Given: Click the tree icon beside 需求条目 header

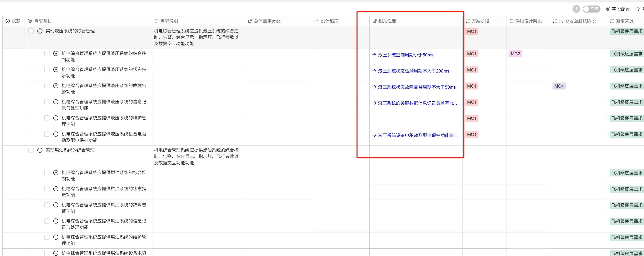Looking at the screenshot, I should click(x=30, y=21).
